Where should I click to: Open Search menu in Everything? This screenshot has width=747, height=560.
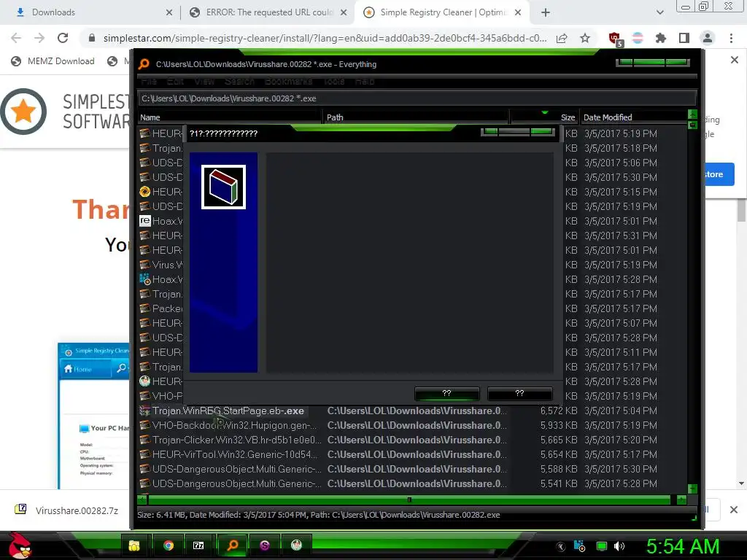click(239, 82)
